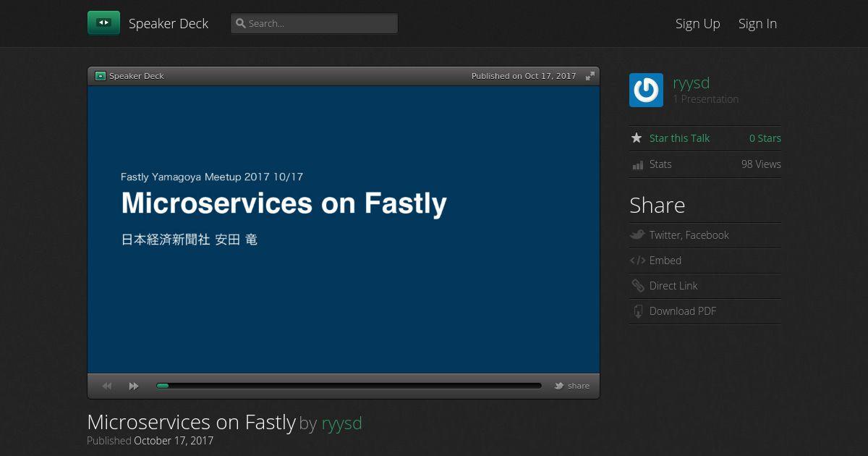This screenshot has width=868, height=456.
Task: Share via Twitter, Facebook
Action: (689, 235)
